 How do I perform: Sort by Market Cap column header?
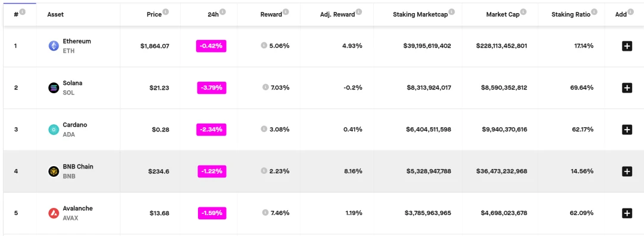click(503, 14)
